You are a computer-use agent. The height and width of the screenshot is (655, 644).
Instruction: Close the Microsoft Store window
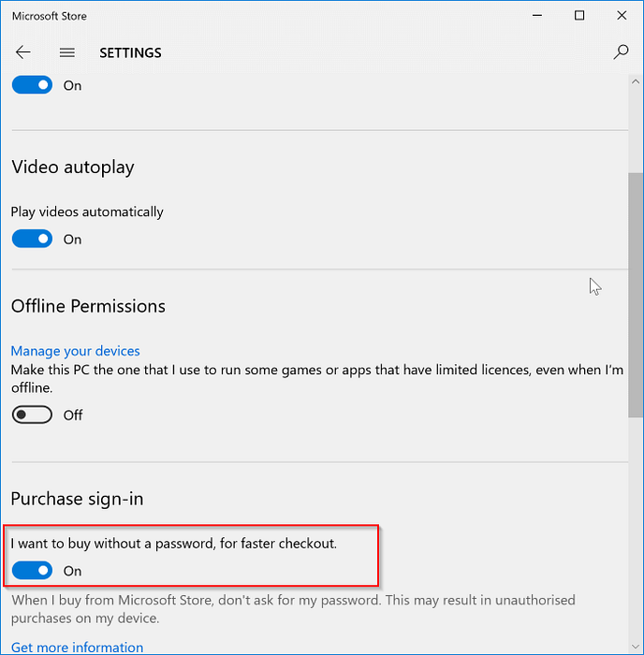[622, 16]
